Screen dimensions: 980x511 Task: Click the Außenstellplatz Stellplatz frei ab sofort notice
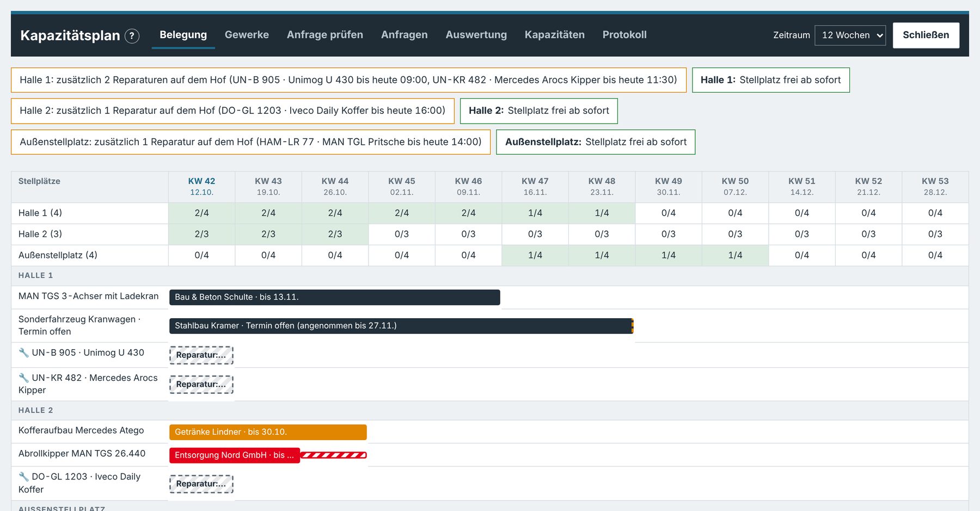click(x=596, y=142)
